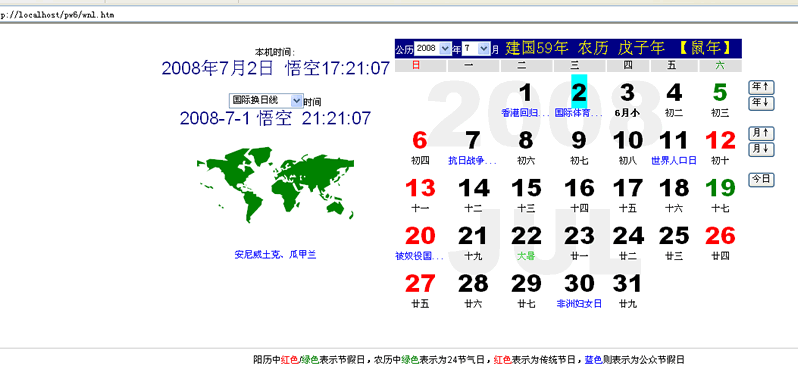Screen dimensions: 798x376
Task: Open the month 7 dropdown
Action: (476, 49)
